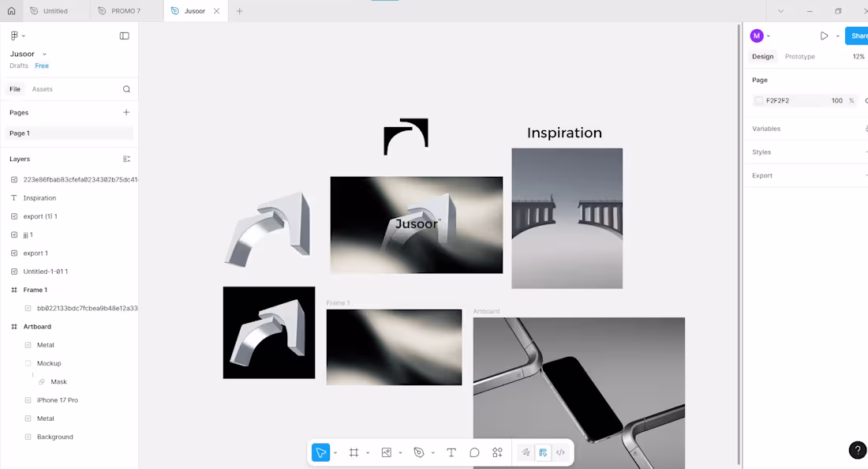Select the Text tool

click(x=451, y=452)
